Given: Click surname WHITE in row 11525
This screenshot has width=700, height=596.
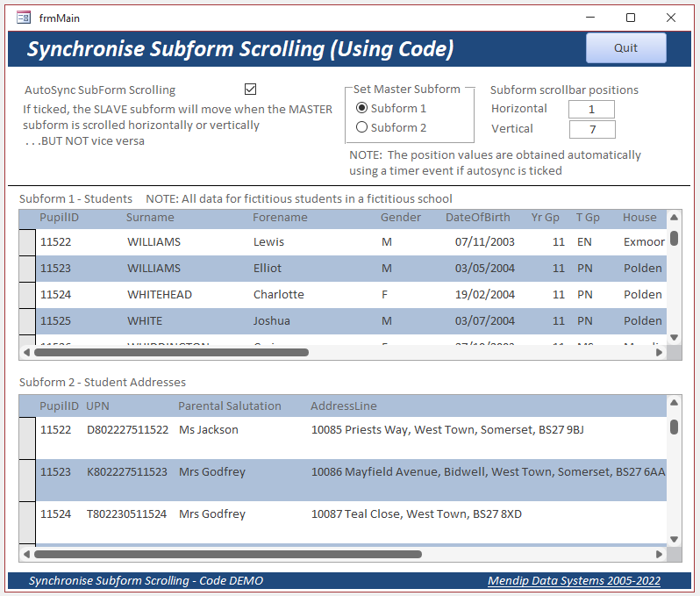Looking at the screenshot, I should click(145, 321).
